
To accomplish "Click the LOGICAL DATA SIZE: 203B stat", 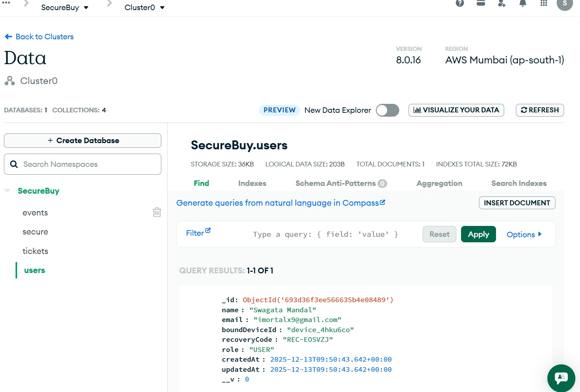I will pyautogui.click(x=305, y=164).
